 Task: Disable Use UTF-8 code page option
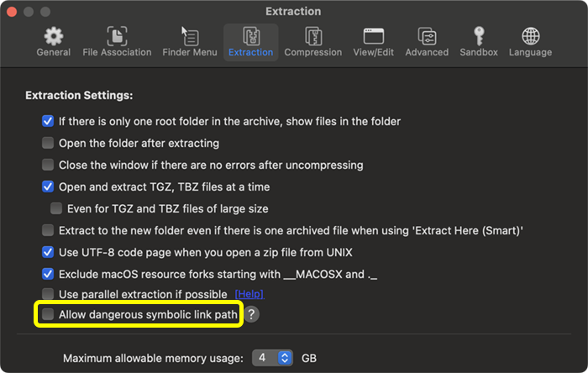tap(49, 251)
